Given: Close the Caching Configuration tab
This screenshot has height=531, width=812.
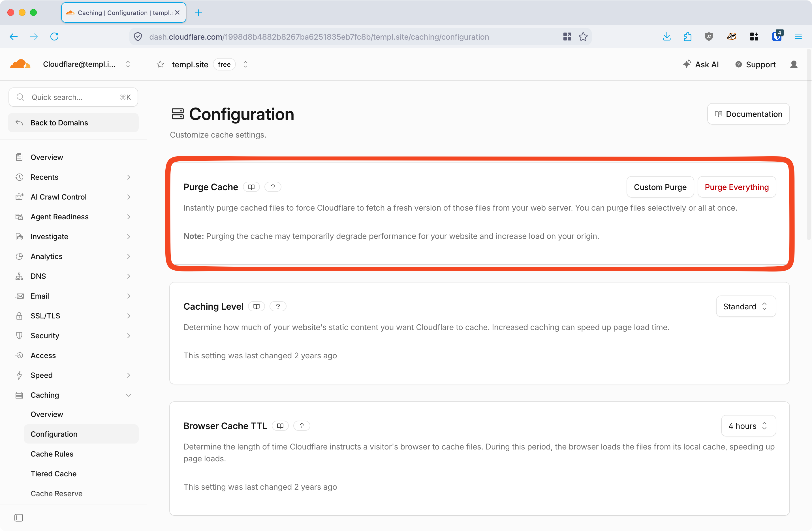Looking at the screenshot, I should [178, 13].
